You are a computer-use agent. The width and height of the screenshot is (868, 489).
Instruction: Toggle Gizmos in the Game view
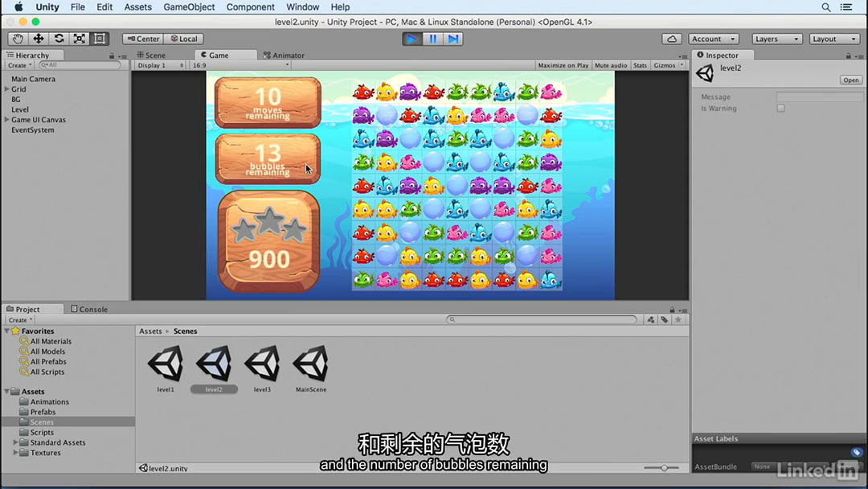point(665,65)
